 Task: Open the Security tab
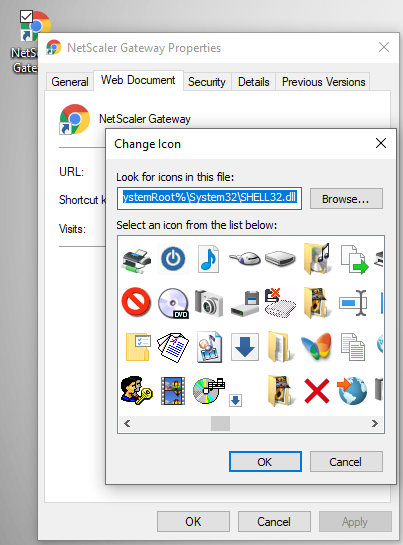pyautogui.click(x=207, y=82)
